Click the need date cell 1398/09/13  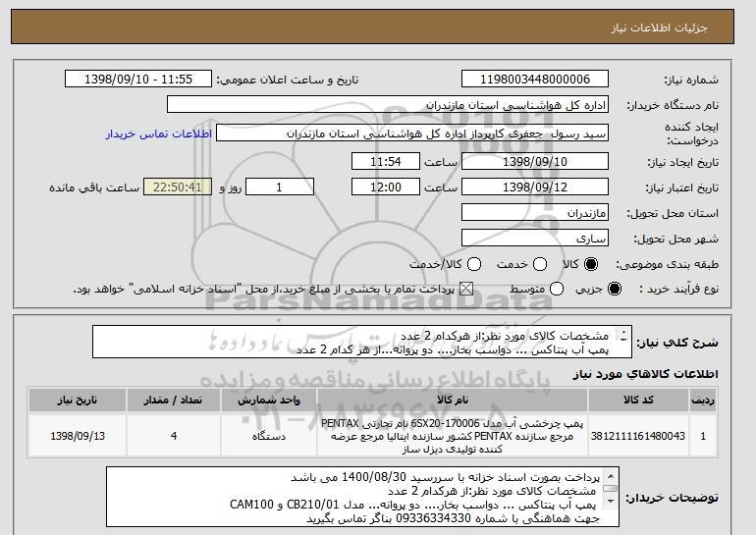[78, 436]
